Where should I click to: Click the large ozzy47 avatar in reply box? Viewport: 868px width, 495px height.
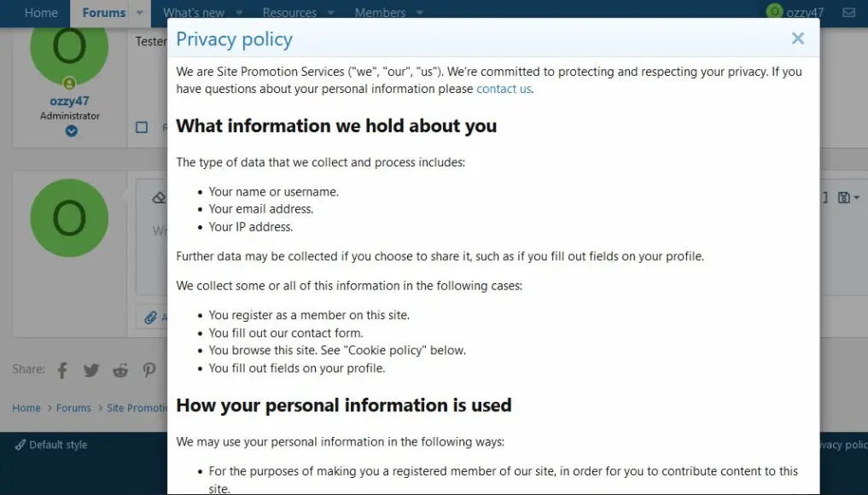click(69, 218)
